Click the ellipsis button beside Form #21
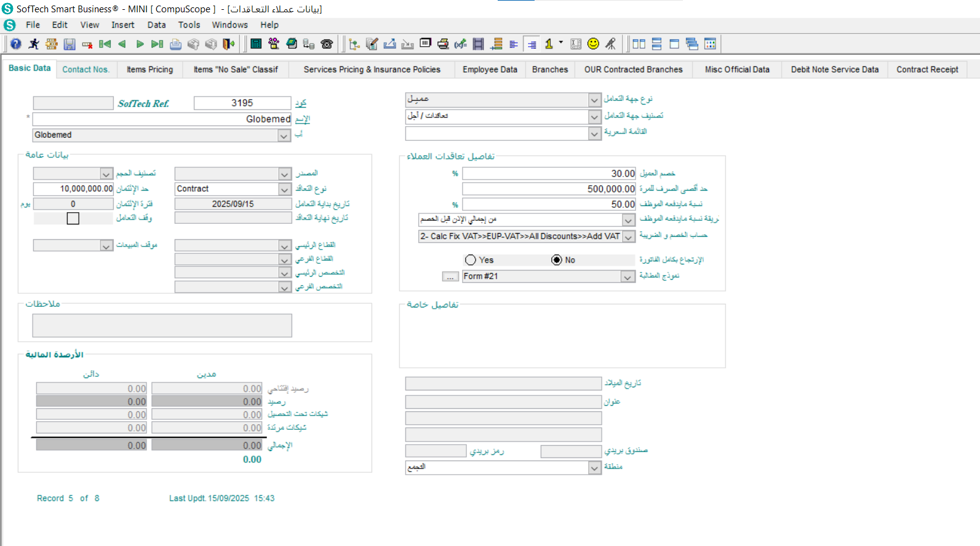 coord(450,277)
